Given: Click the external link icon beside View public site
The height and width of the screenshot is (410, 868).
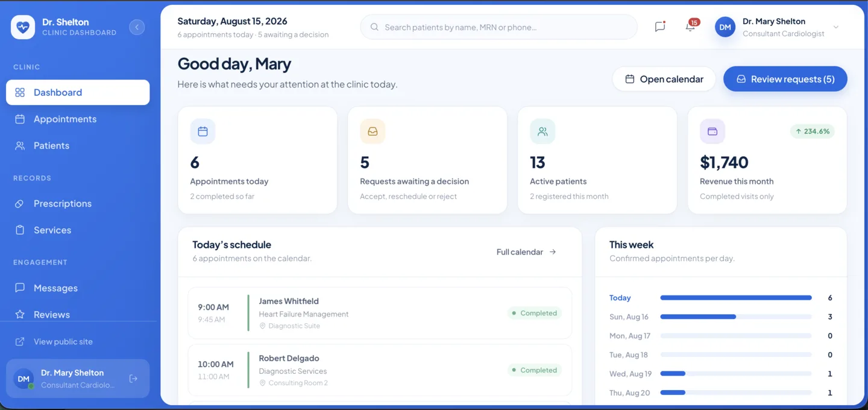Looking at the screenshot, I should [x=20, y=341].
